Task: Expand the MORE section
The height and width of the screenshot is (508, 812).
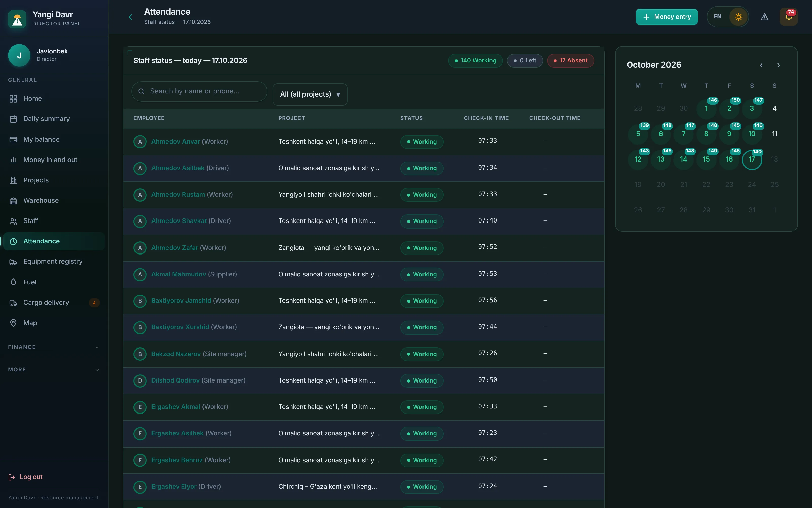Action: point(54,370)
